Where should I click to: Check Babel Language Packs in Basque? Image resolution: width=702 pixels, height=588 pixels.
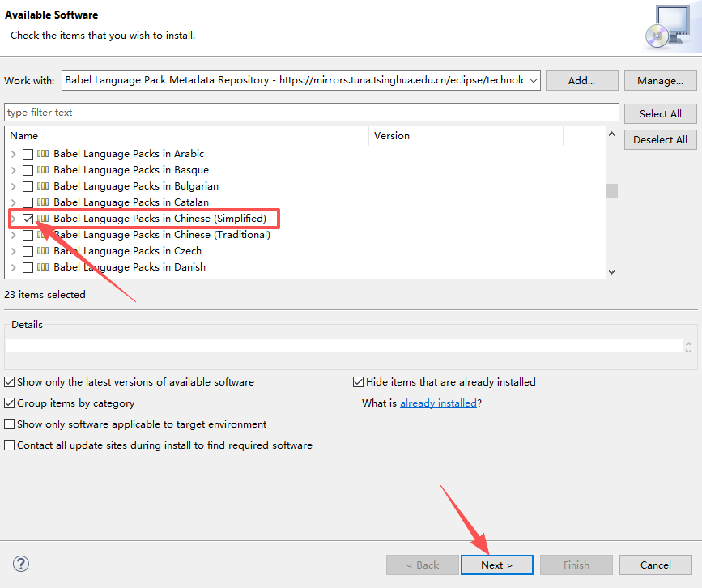(x=28, y=170)
